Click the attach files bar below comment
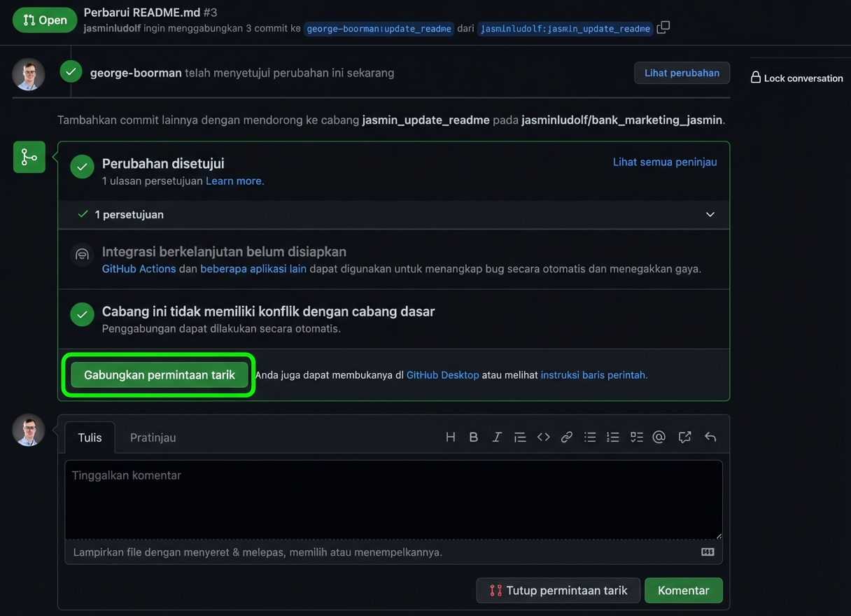Screen dimensions: 851x616 (393, 552)
